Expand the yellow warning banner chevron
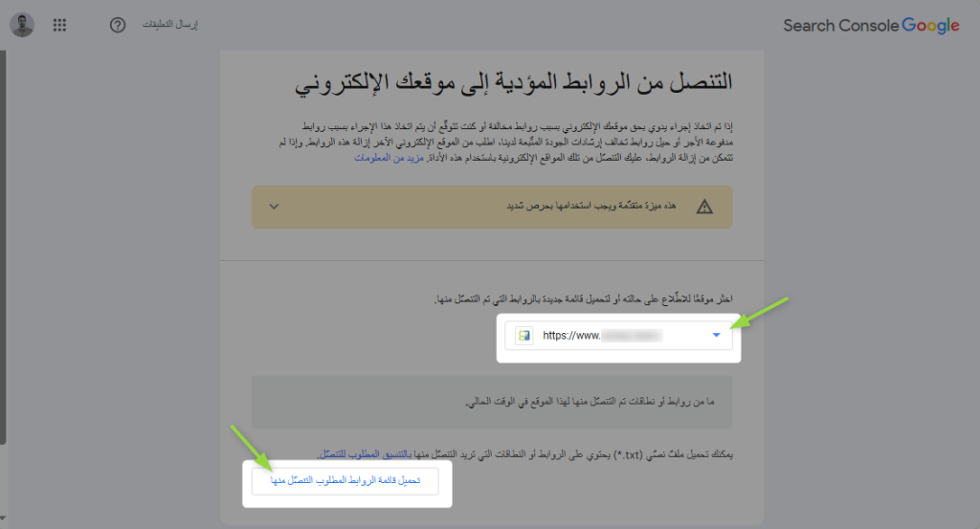This screenshot has height=529, width=980. click(274, 206)
